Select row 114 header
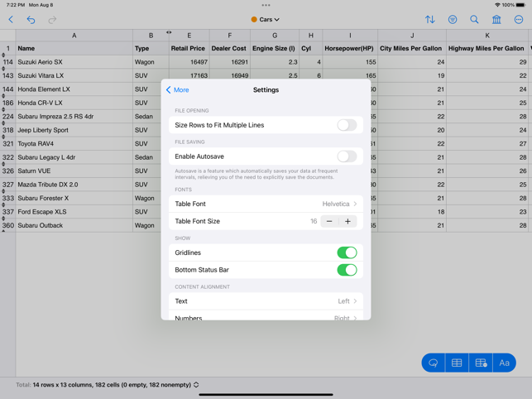The height and width of the screenshot is (399, 532). [7, 62]
